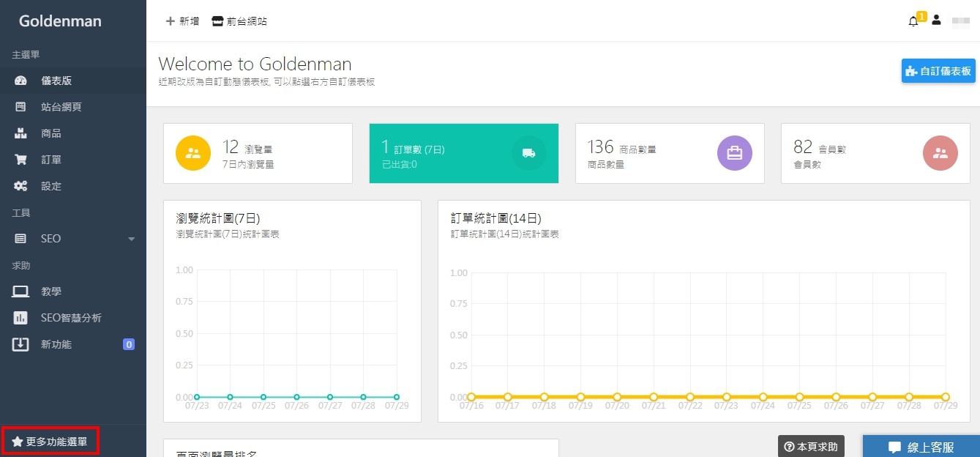Click the star icon beside 更多功能選單
This screenshot has width=980, height=457.
point(18,442)
